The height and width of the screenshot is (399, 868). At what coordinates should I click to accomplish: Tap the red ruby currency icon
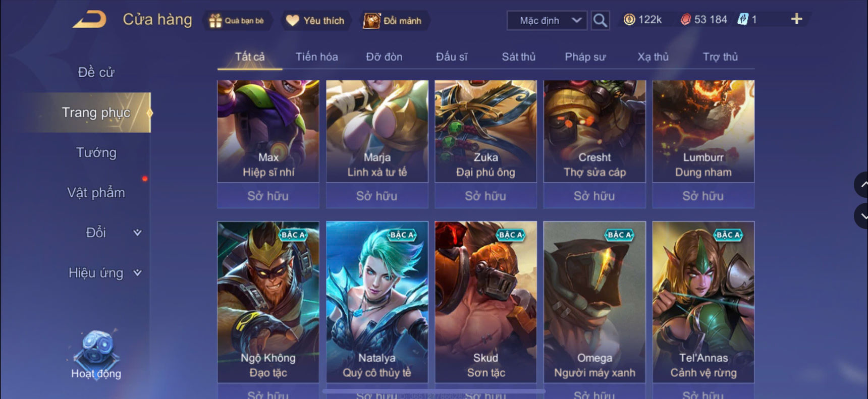click(685, 20)
